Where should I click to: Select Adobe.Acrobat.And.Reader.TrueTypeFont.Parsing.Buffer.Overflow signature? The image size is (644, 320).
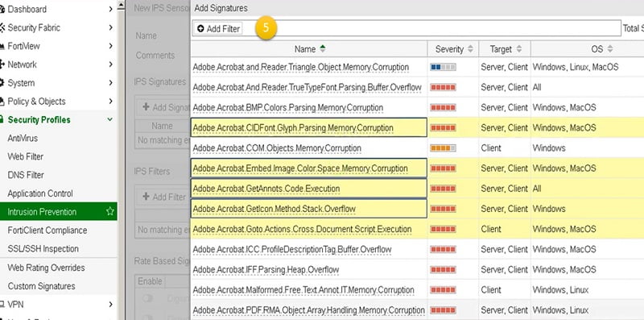(308, 87)
